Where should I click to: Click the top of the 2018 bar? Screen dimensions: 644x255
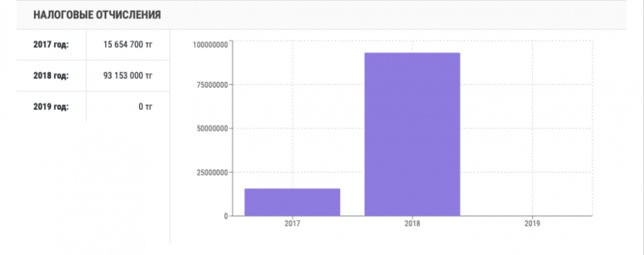[x=412, y=53]
